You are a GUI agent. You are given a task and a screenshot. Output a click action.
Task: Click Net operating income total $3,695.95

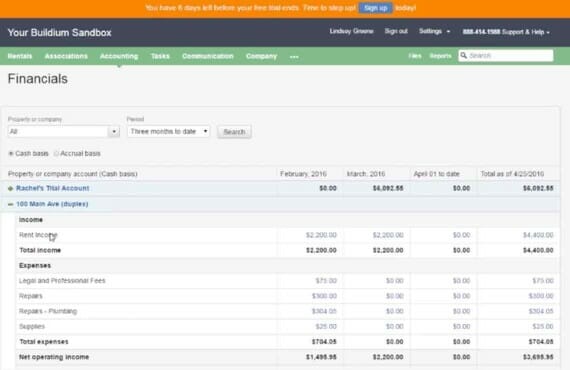[x=538, y=357]
